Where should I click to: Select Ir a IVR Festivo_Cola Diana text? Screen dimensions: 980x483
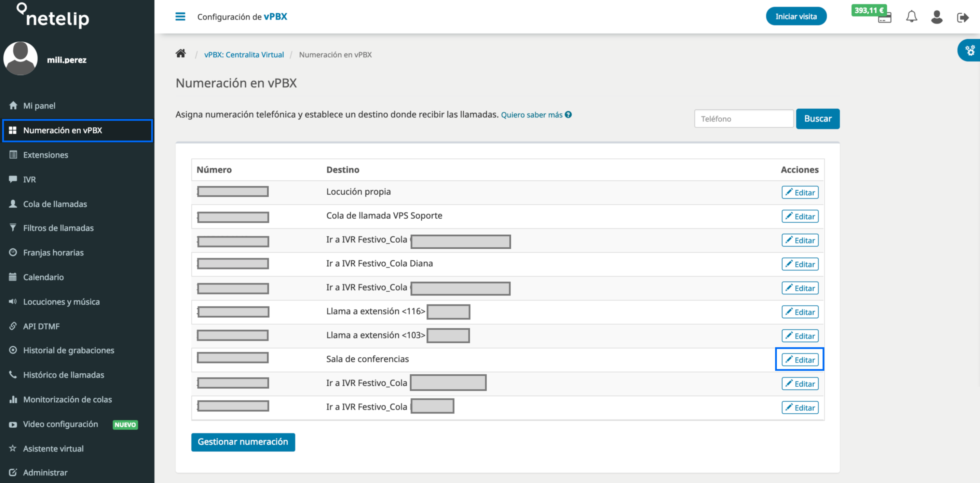(379, 264)
